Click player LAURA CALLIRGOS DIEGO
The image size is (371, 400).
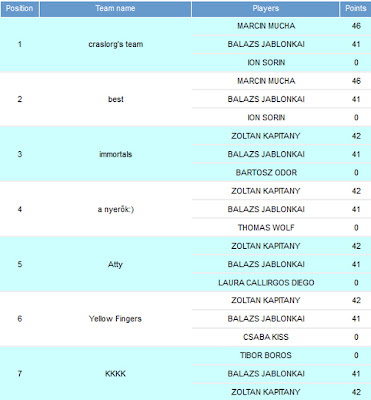click(266, 283)
